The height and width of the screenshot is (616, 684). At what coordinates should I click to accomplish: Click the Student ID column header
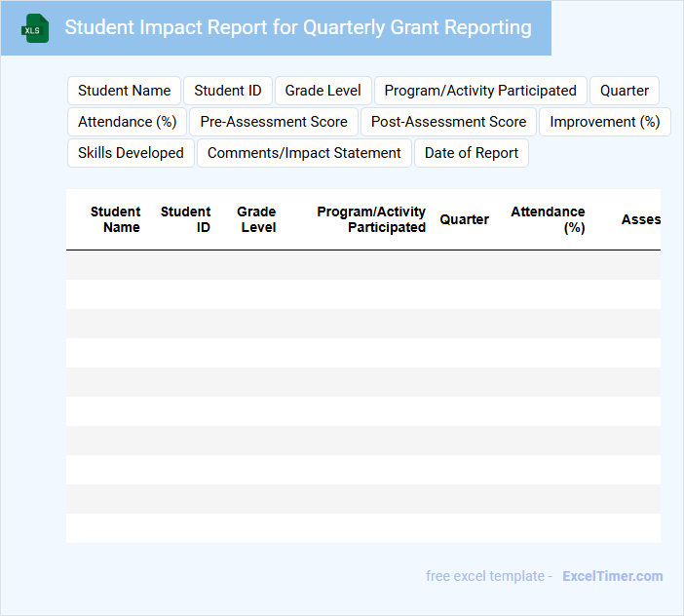tap(186, 219)
